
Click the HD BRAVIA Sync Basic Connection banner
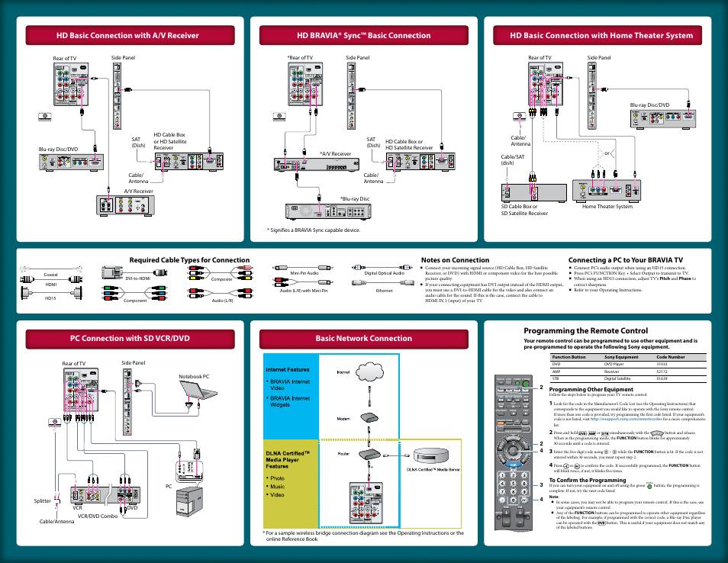[363, 35]
